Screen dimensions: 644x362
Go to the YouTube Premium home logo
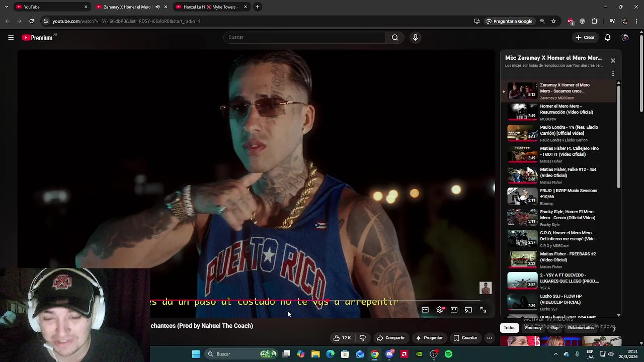pyautogui.click(x=37, y=38)
